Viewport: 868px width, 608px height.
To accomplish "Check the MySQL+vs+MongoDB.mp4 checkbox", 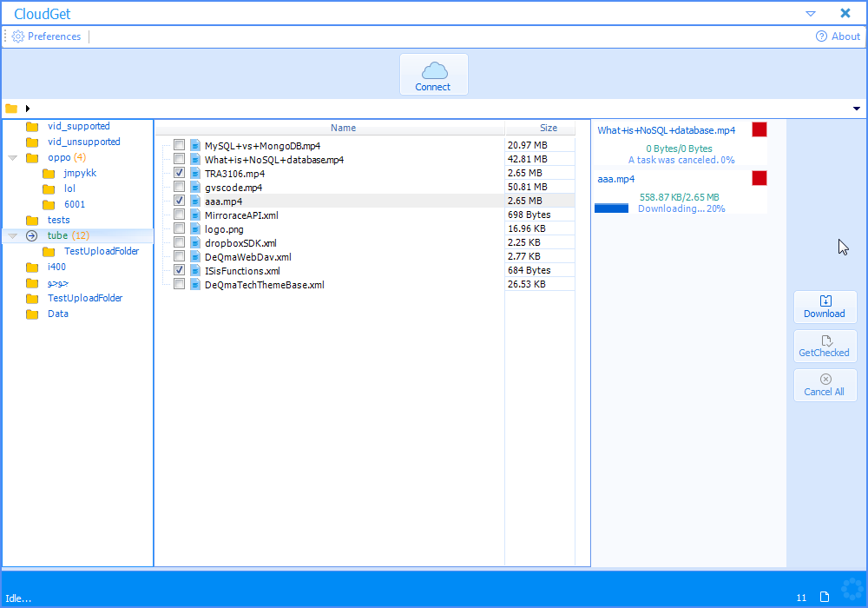I will (x=180, y=145).
